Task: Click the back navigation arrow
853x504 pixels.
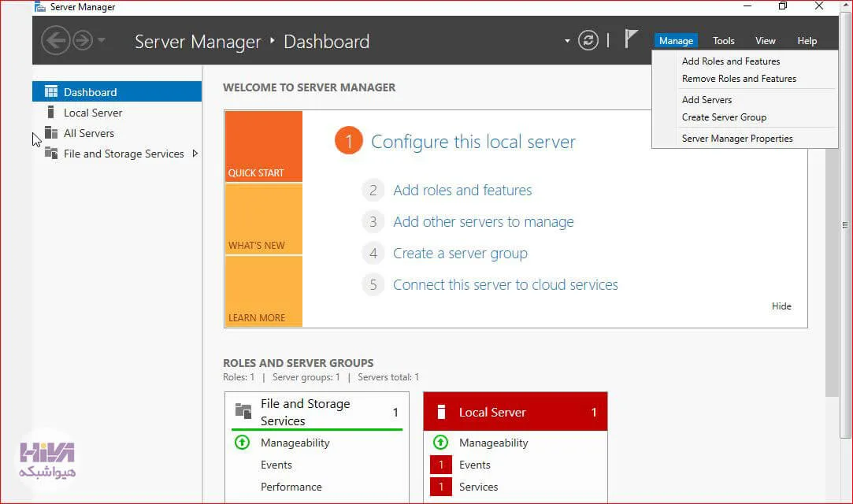Action: click(55, 40)
